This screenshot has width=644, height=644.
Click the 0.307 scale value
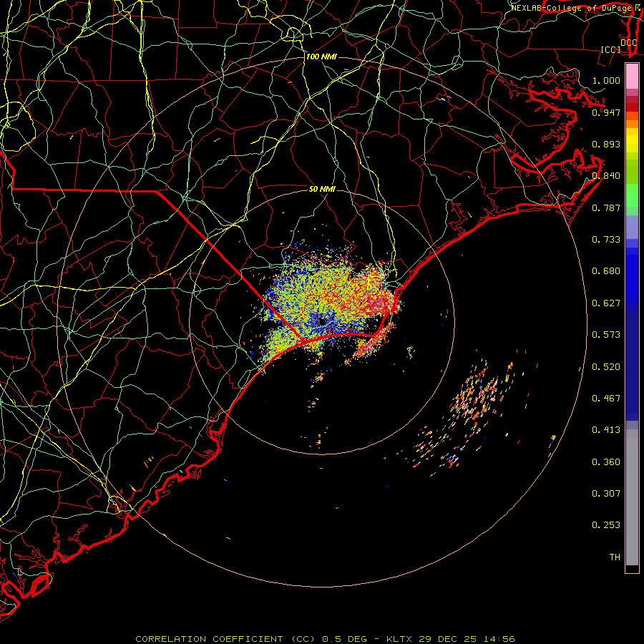[606, 494]
